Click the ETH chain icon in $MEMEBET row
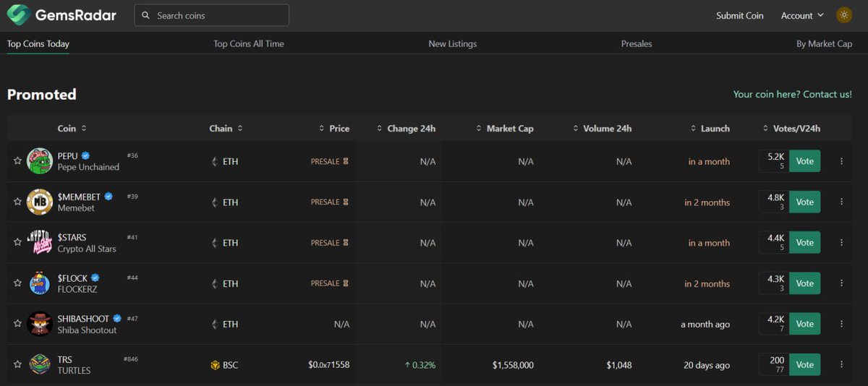 tap(214, 202)
